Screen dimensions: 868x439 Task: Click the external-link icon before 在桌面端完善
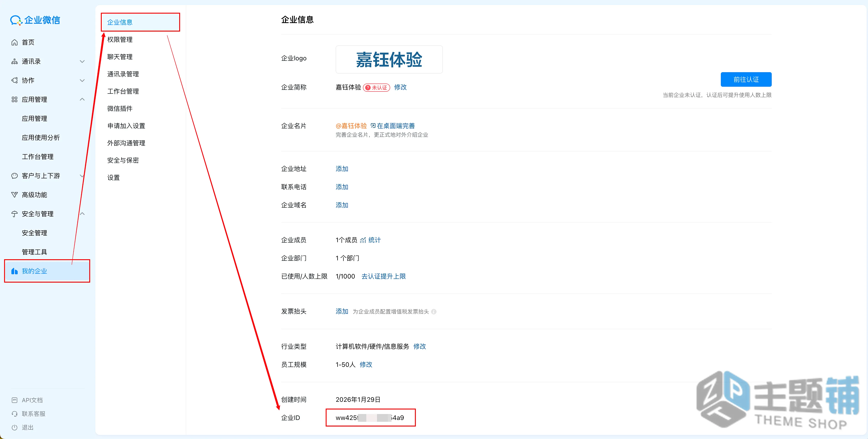(373, 126)
